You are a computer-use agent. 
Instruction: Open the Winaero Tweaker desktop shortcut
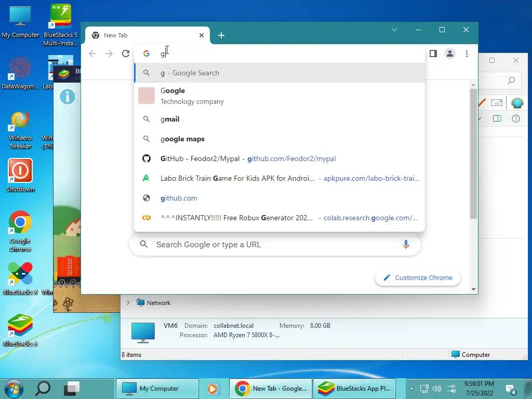pyautogui.click(x=20, y=130)
